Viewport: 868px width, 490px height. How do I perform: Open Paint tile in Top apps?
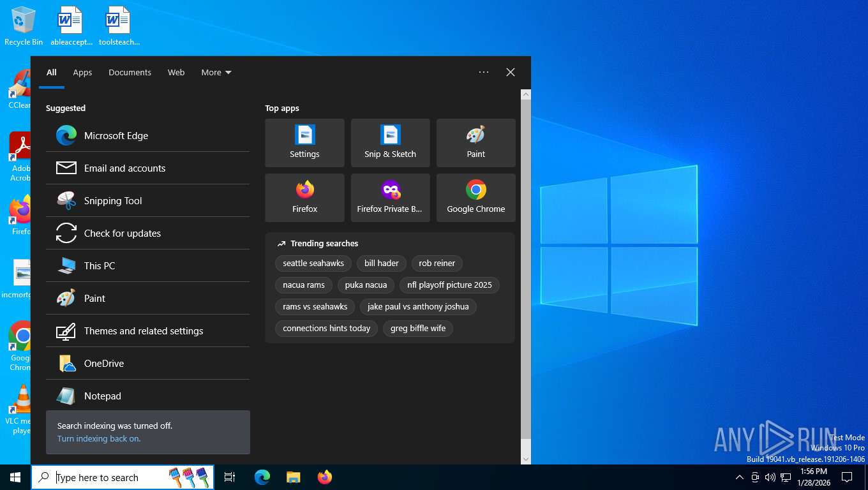[475, 143]
